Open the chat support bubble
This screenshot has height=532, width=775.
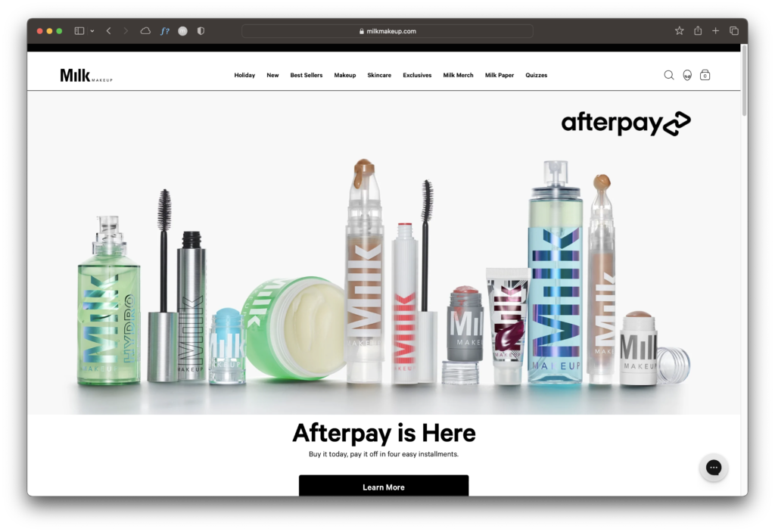tap(713, 468)
